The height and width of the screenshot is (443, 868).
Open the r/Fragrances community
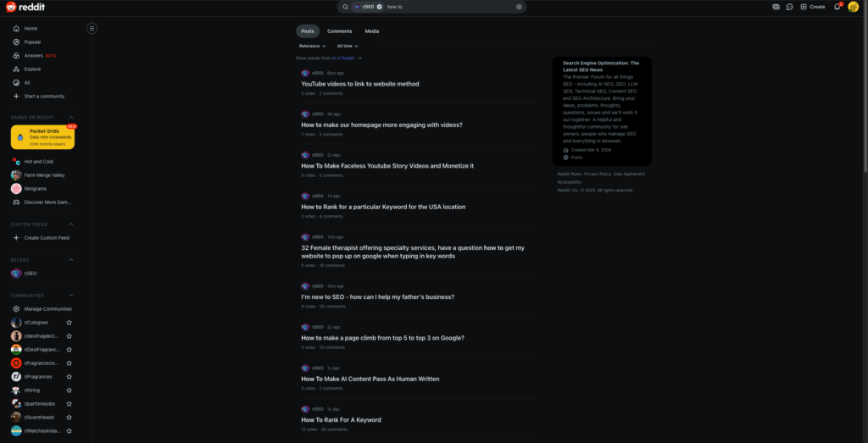[36, 377]
